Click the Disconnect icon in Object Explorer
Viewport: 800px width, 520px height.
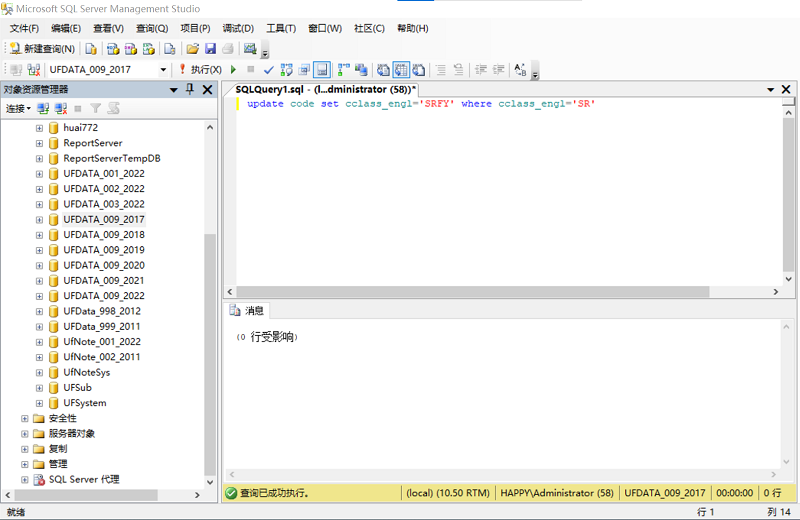(x=60, y=108)
